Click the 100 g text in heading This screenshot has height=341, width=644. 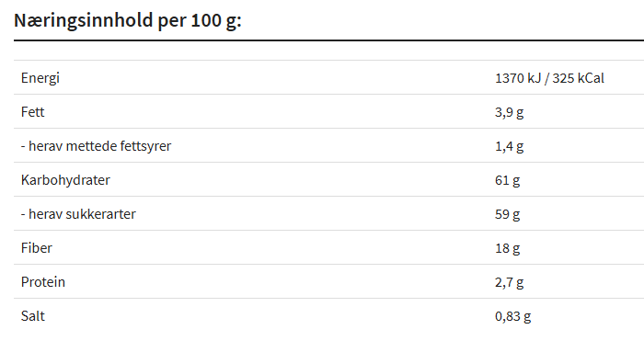[213, 21]
